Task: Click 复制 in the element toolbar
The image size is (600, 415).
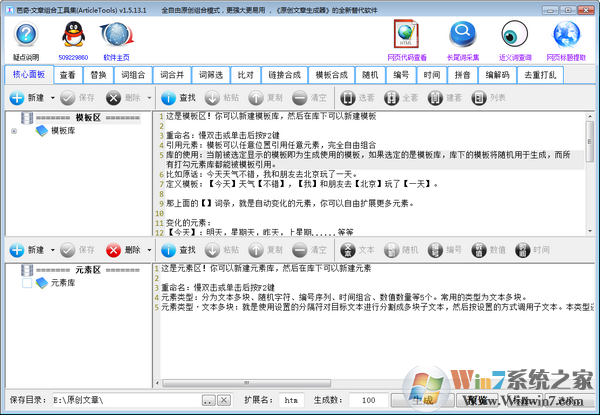Action: point(266,250)
